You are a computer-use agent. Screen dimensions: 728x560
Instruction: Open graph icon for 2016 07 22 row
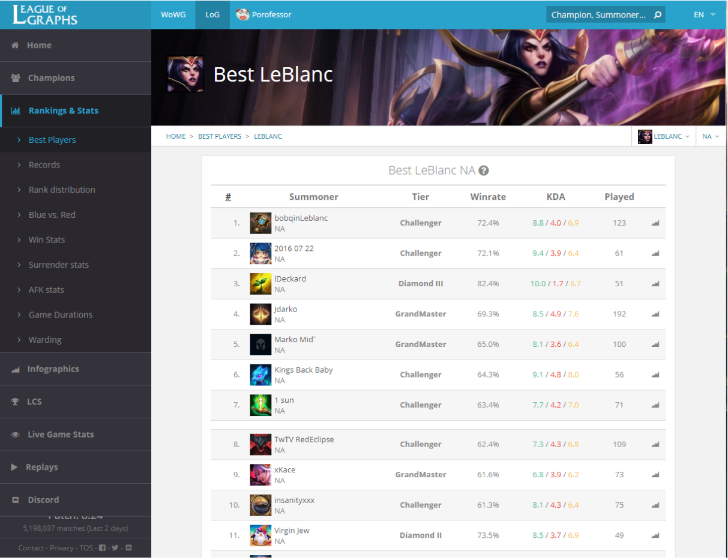pyautogui.click(x=655, y=253)
